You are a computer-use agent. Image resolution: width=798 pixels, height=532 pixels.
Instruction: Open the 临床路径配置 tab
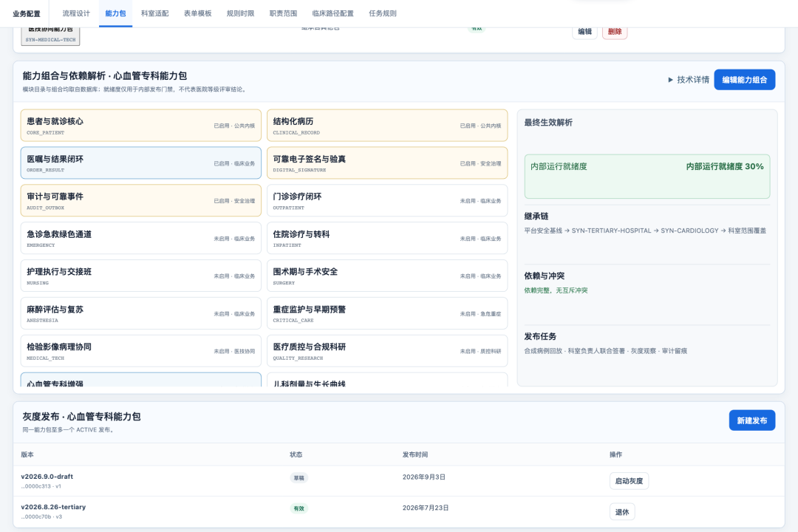[x=332, y=14]
